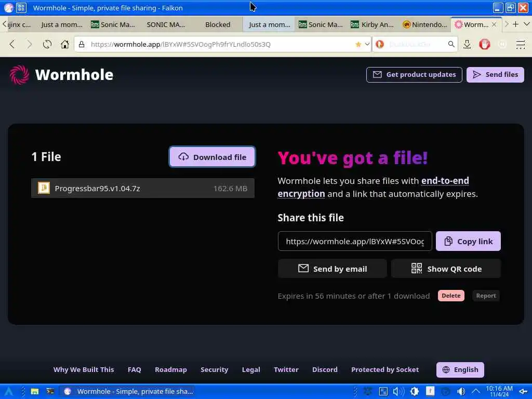
Task: Switch to the ijinx c... tab
Action: tap(19, 24)
